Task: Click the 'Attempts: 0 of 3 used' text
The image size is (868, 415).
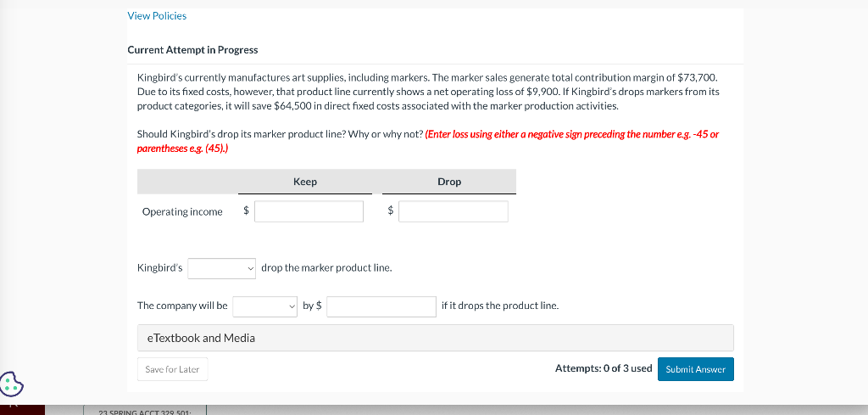Action: pos(603,368)
